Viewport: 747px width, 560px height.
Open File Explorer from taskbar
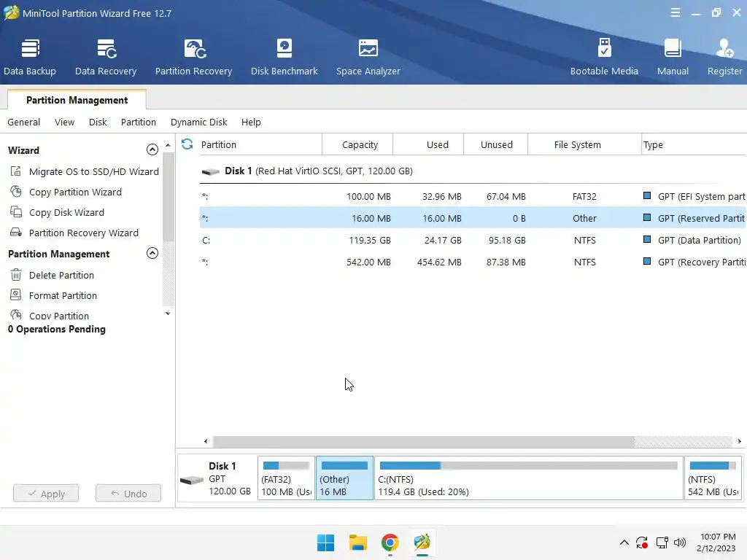[357, 542]
